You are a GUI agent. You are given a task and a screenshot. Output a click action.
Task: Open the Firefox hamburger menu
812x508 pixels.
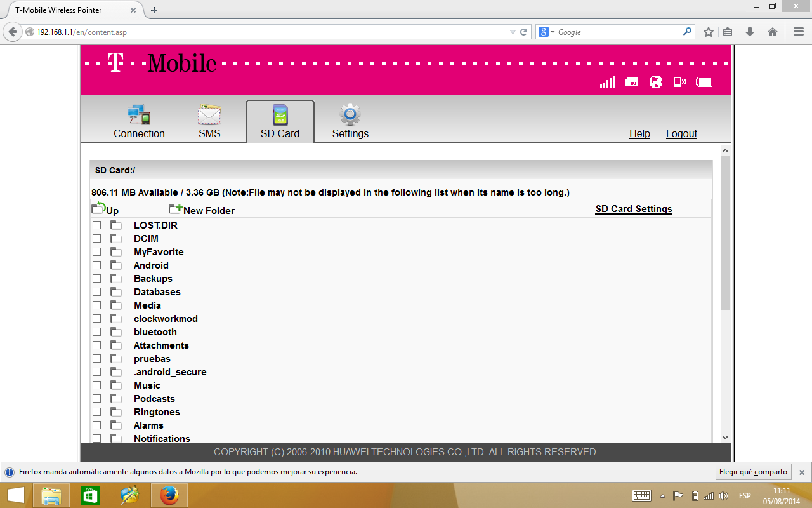pos(799,32)
